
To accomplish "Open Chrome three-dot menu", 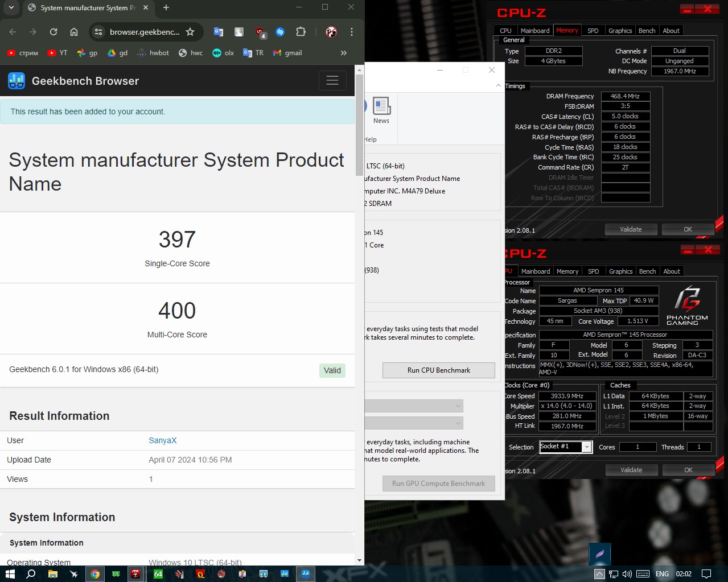I will pos(352,32).
